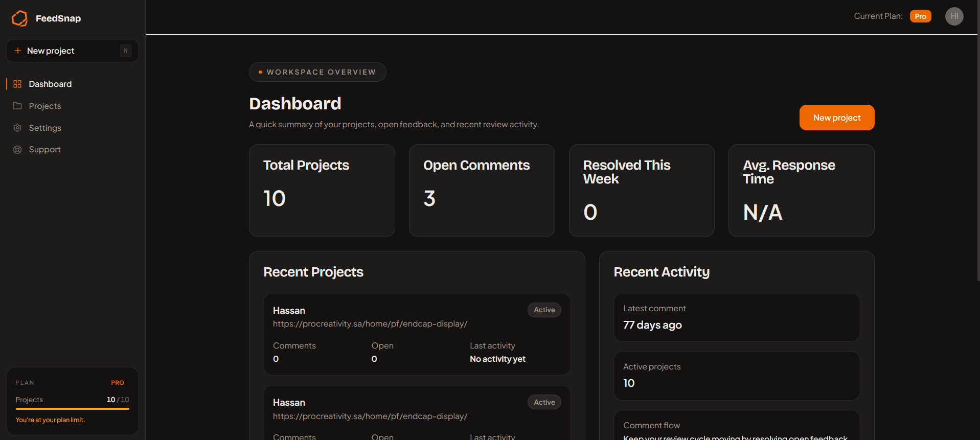Image resolution: width=980 pixels, height=440 pixels.
Task: Click the first Hassan project URL
Action: coord(370,324)
